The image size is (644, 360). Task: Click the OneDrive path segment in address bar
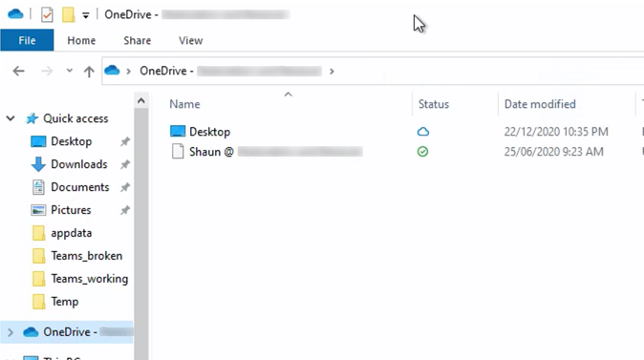(230, 71)
